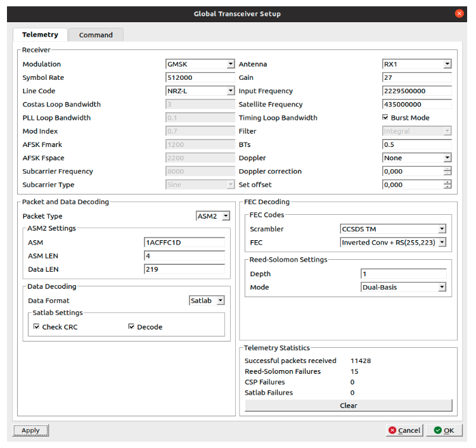Decrease Doppler correction with down arrow
The width and height of the screenshot is (476, 448).
click(447, 174)
